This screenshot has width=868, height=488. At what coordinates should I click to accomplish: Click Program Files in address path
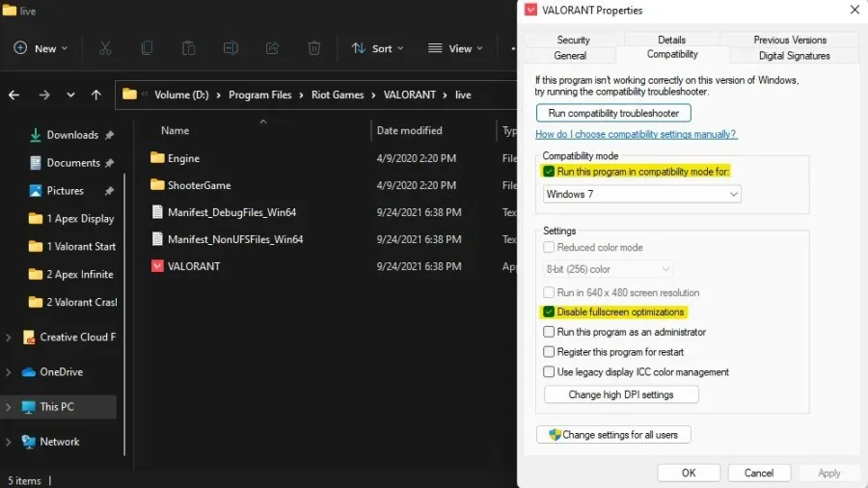coord(260,95)
